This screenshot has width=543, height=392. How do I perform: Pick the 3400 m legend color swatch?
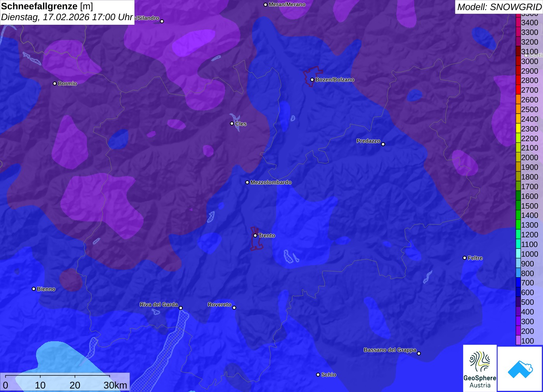coord(518,22)
